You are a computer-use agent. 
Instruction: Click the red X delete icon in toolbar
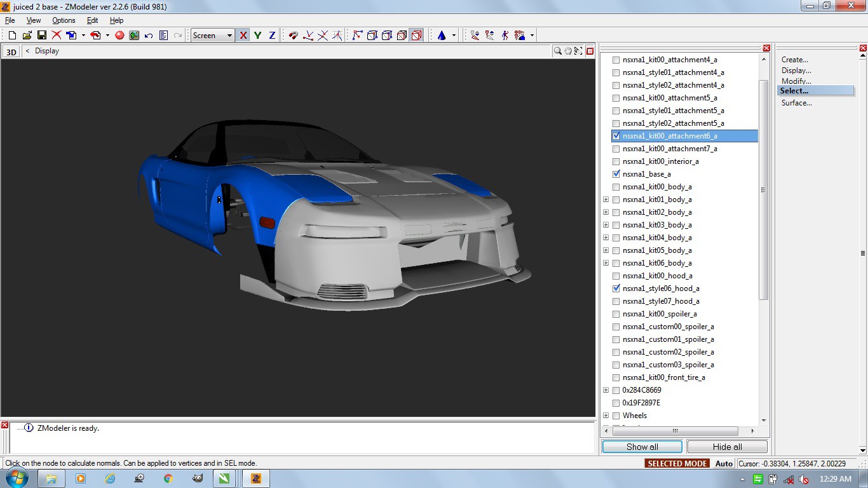click(x=57, y=36)
